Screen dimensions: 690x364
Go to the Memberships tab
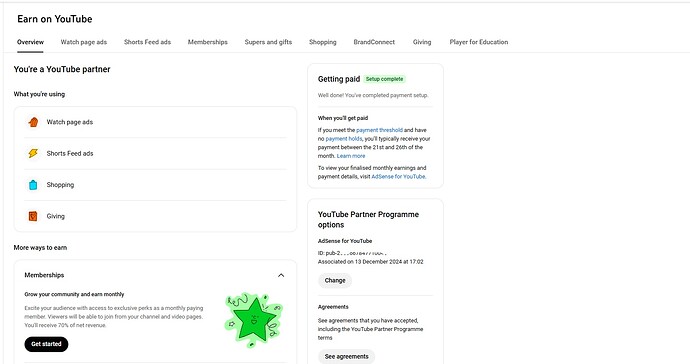(x=208, y=42)
